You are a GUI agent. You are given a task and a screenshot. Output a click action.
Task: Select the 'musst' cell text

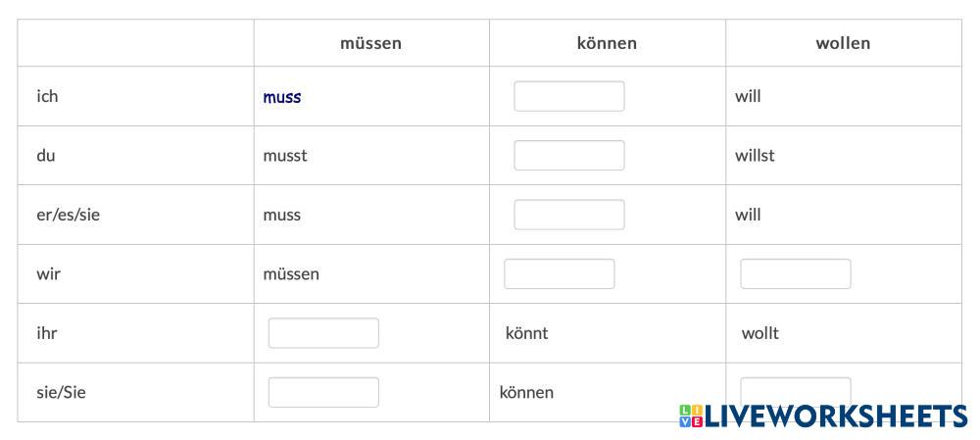tap(285, 155)
